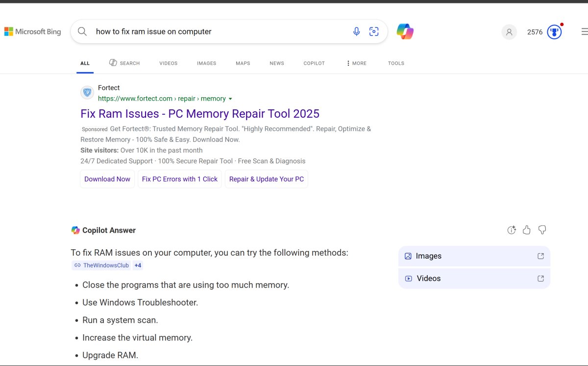Expand the +4 additional sources

click(x=138, y=265)
